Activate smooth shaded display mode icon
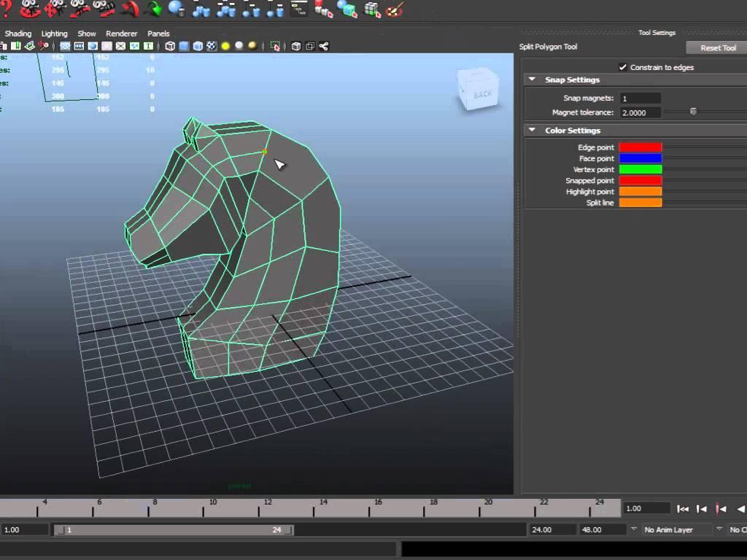 [183, 46]
